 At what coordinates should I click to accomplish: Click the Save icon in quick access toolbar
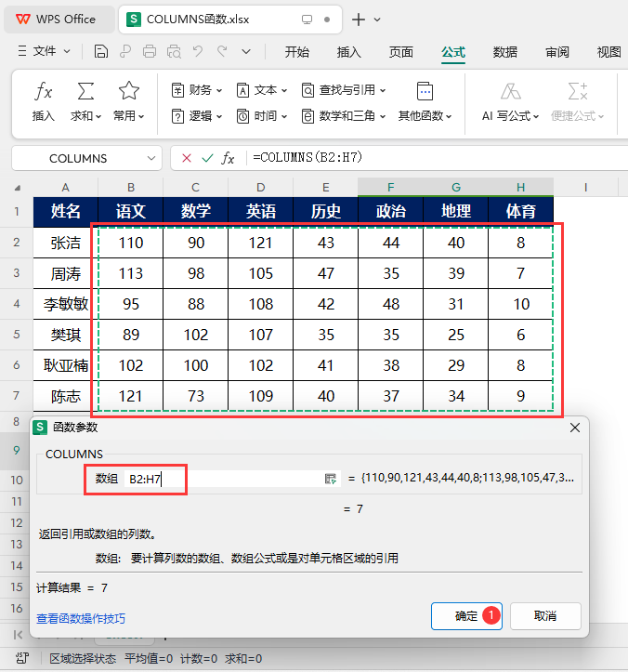pos(100,52)
